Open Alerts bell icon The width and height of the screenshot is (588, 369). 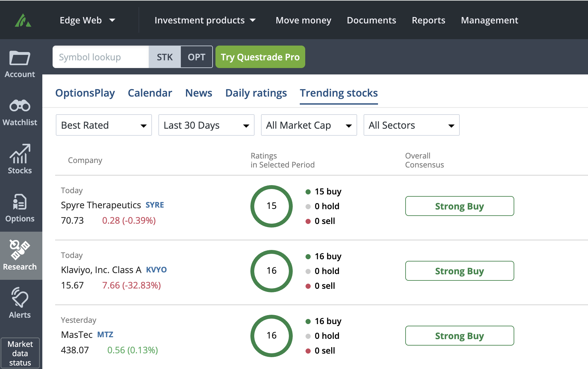20,297
